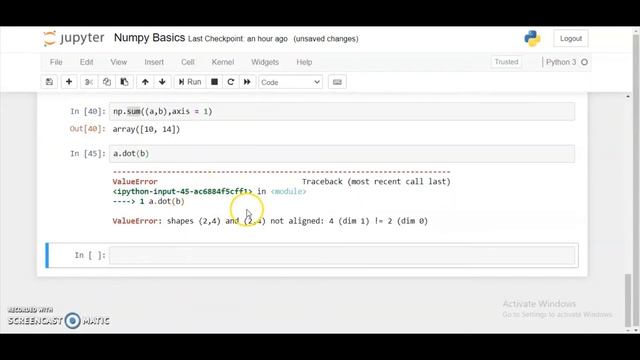Click the empty input cell field
Viewport: 640px width, 360px height.
click(342, 255)
